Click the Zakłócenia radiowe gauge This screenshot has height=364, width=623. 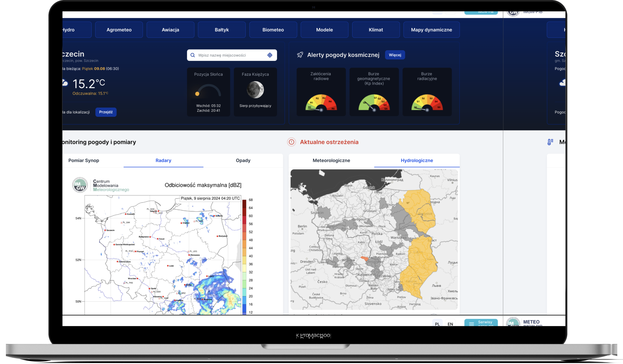[321, 103]
